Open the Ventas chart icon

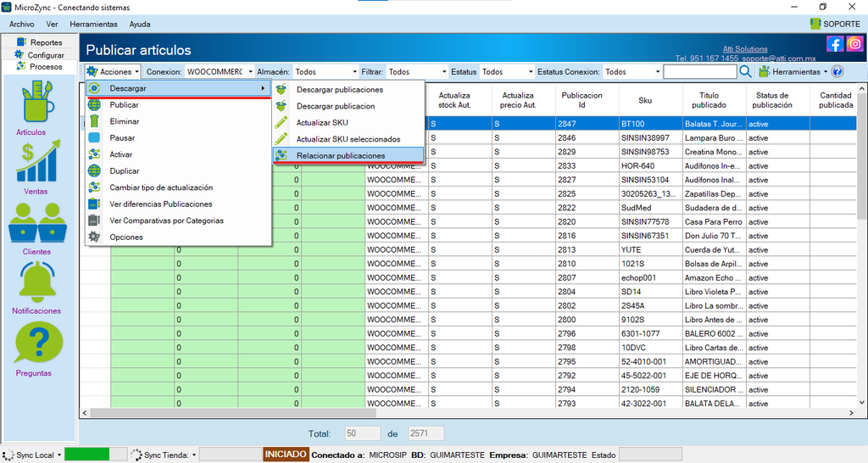point(37,161)
